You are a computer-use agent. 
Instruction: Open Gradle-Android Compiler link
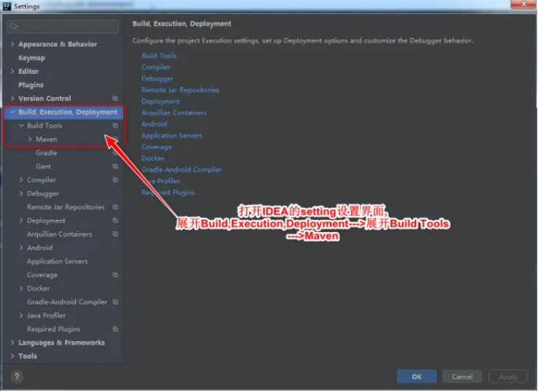[x=182, y=169]
